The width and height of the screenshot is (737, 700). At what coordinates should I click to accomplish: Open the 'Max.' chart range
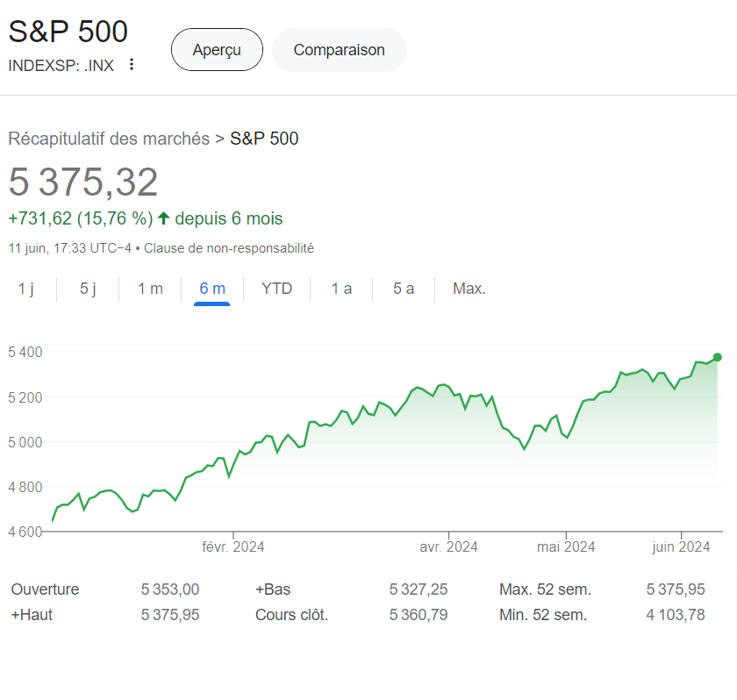[x=469, y=288]
